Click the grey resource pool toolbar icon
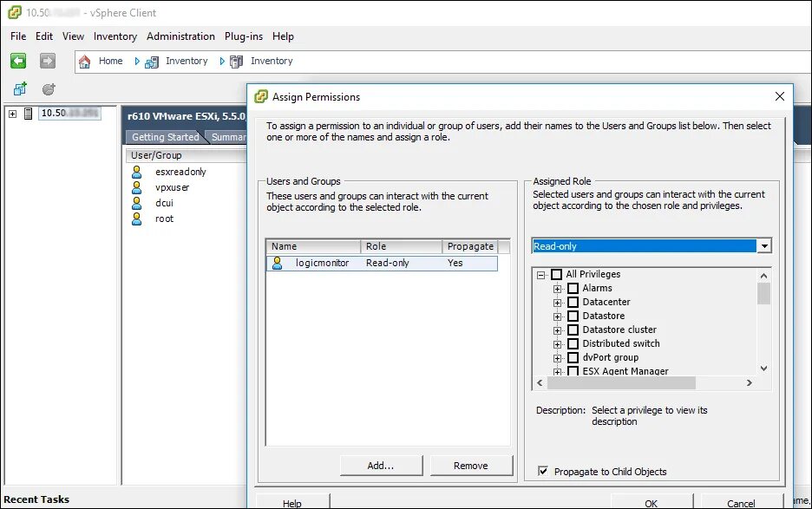This screenshot has height=509, width=812. (49, 89)
